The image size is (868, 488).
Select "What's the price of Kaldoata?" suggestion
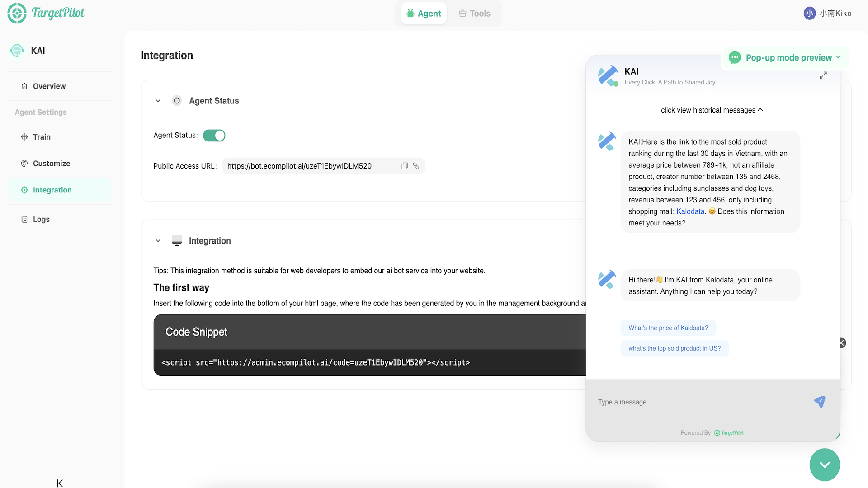(668, 328)
